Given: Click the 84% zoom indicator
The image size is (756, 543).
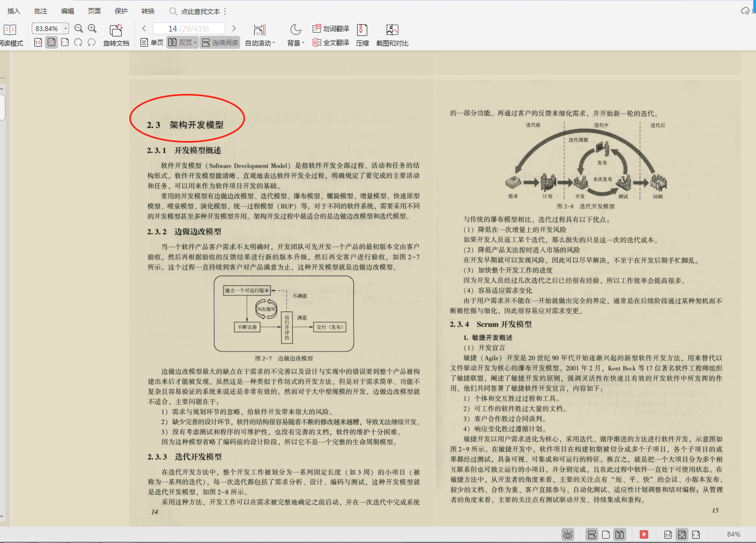Looking at the screenshot, I should click(x=734, y=534).
